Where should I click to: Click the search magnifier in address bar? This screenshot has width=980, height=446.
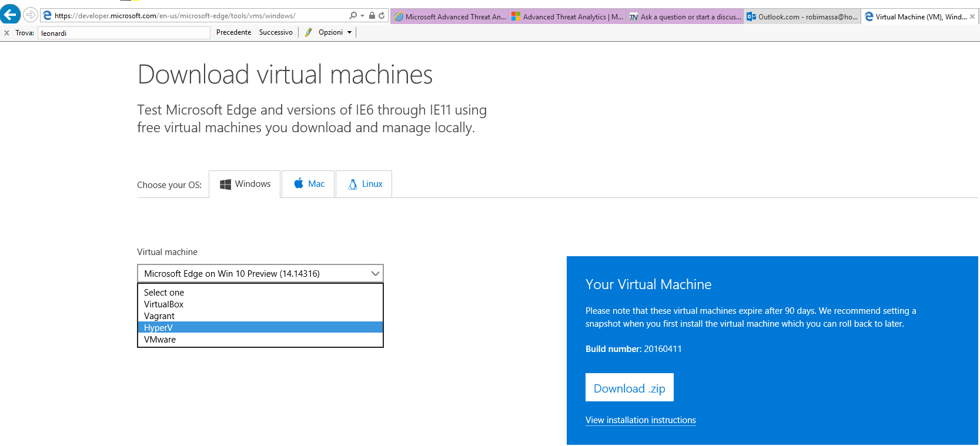(353, 16)
